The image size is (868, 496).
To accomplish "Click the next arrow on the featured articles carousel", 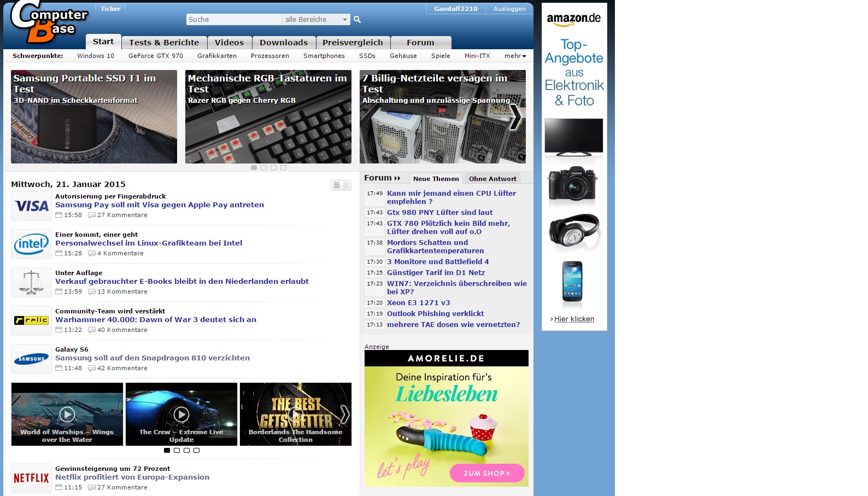I will tap(515, 117).
